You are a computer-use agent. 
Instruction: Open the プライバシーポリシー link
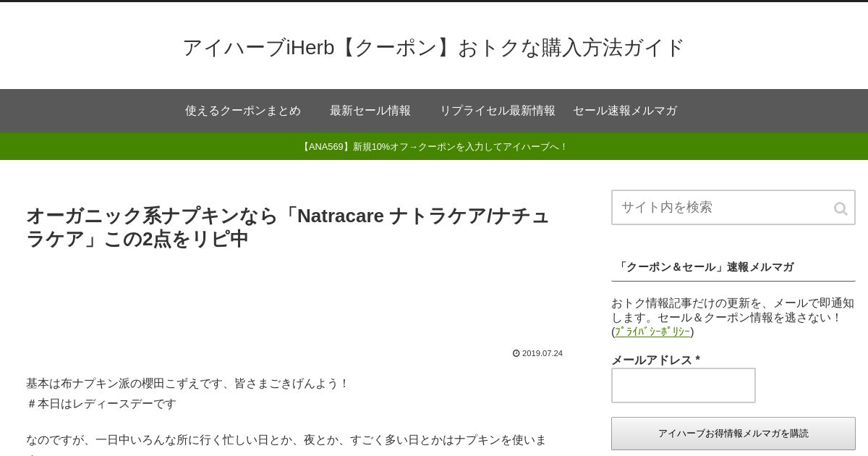click(652, 332)
